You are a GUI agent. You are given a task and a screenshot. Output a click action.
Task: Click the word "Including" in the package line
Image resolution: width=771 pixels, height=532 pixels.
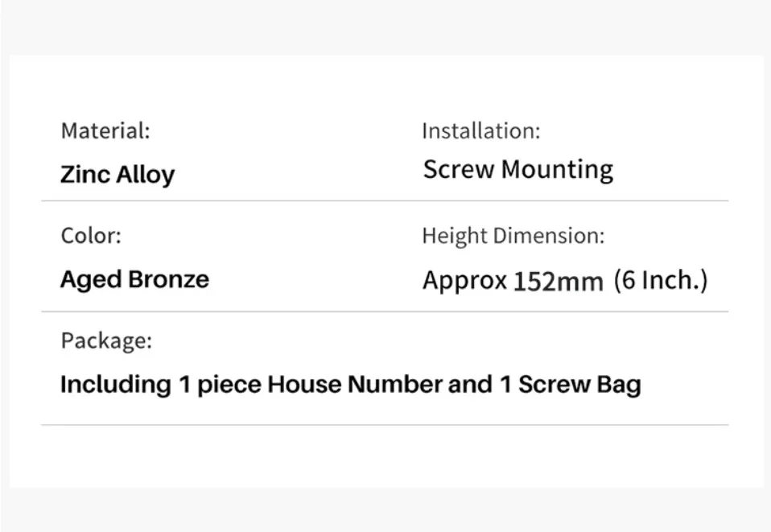point(115,385)
